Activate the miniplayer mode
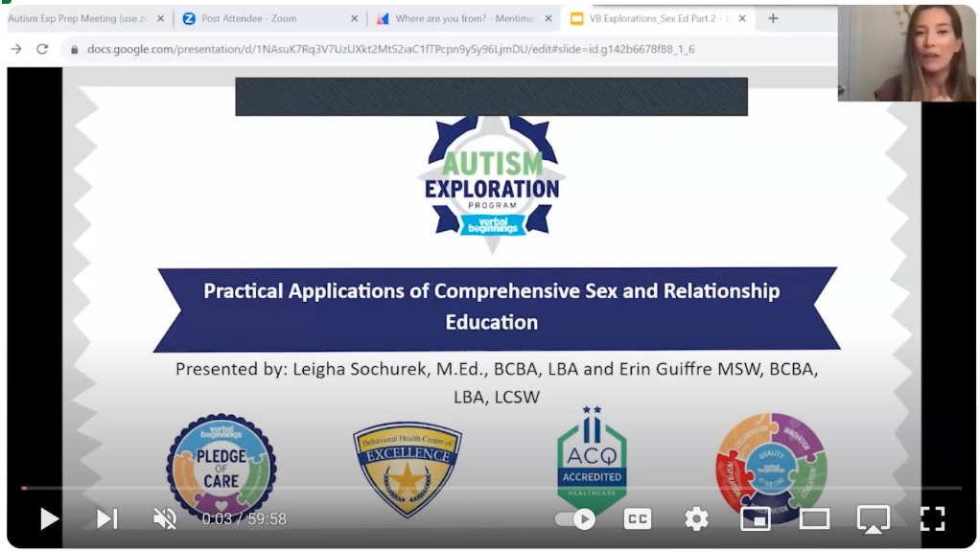 click(x=755, y=518)
